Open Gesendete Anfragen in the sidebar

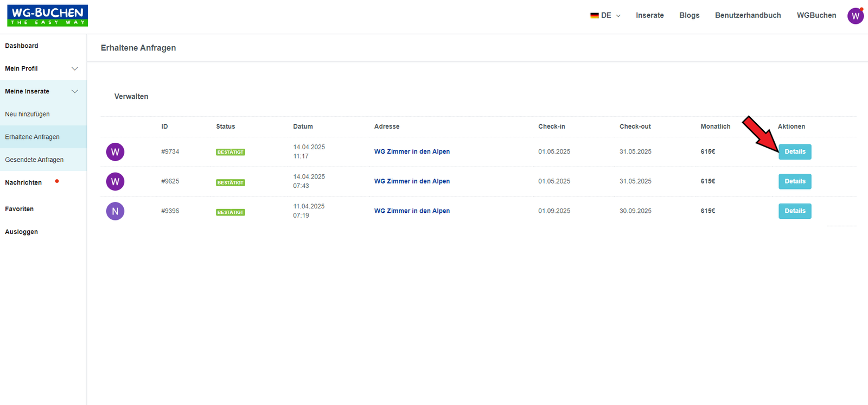coord(34,160)
